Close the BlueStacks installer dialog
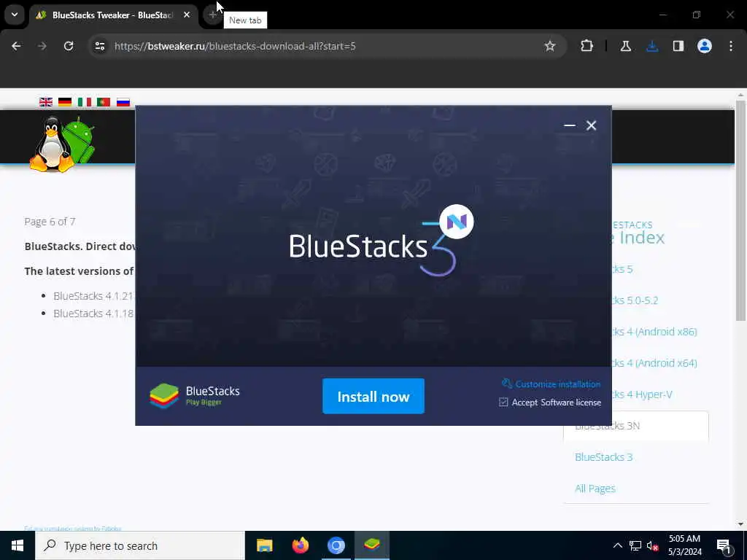Screen dimensions: 747x560 [591, 125]
